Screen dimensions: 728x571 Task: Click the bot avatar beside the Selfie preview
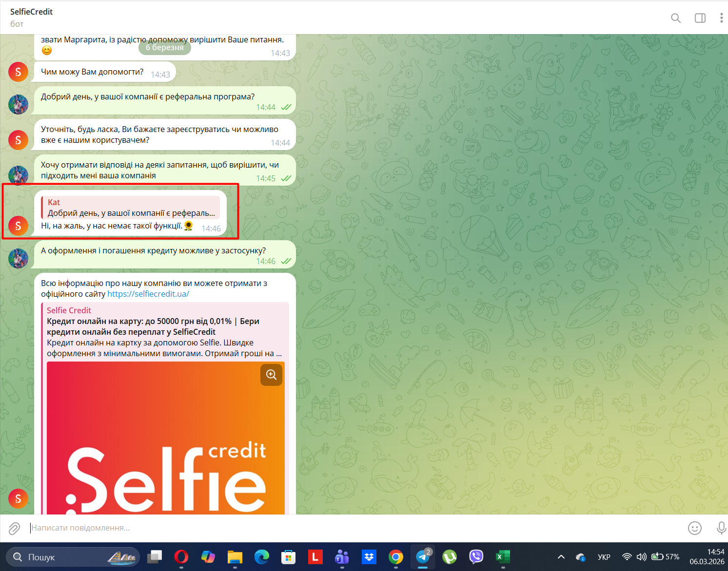(18, 498)
